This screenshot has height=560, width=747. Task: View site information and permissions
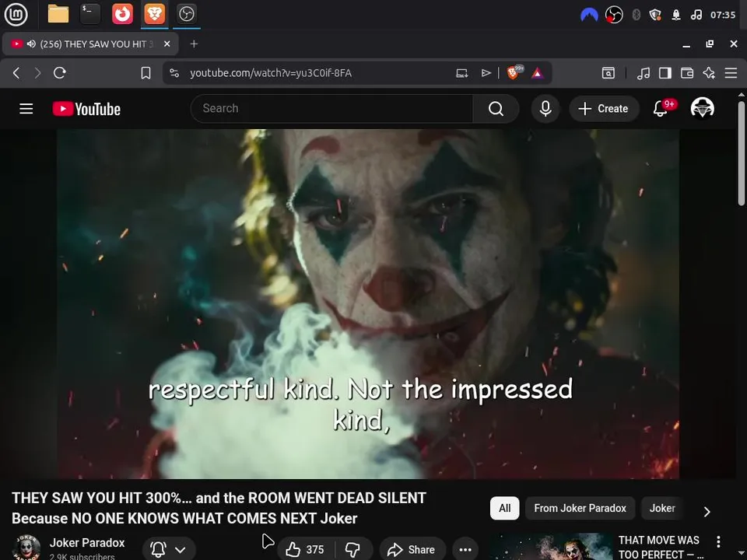click(x=174, y=73)
